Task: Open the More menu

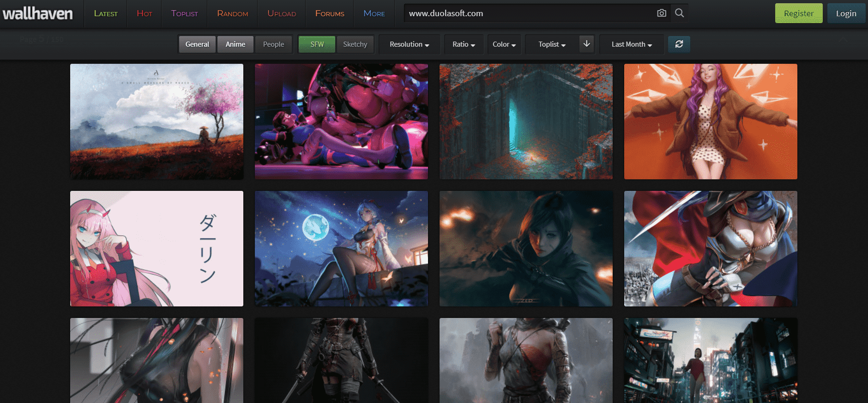Action: coord(374,13)
